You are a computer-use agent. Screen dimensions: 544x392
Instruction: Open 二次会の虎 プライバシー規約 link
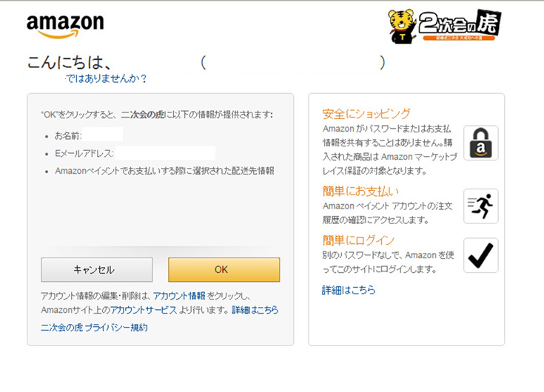coord(94,327)
